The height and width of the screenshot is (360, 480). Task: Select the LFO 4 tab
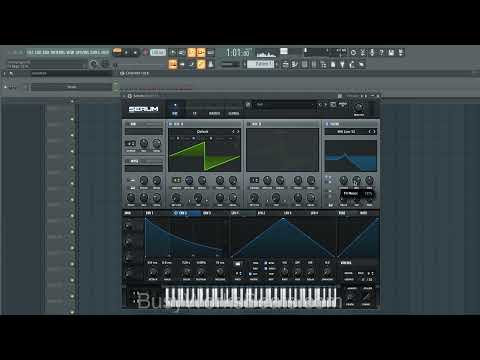tap(314, 213)
